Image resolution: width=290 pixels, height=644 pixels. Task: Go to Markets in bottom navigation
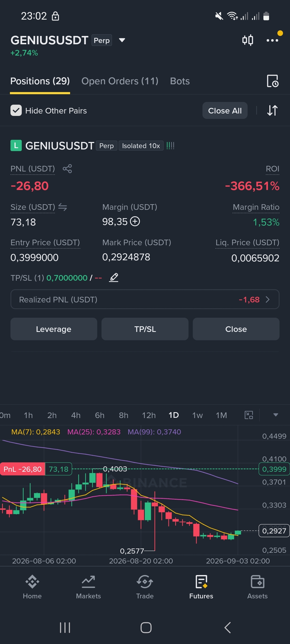(88, 587)
